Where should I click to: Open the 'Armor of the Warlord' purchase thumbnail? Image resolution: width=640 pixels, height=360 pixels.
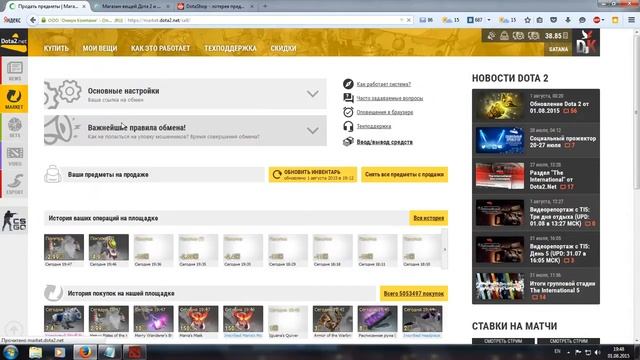[333, 319]
